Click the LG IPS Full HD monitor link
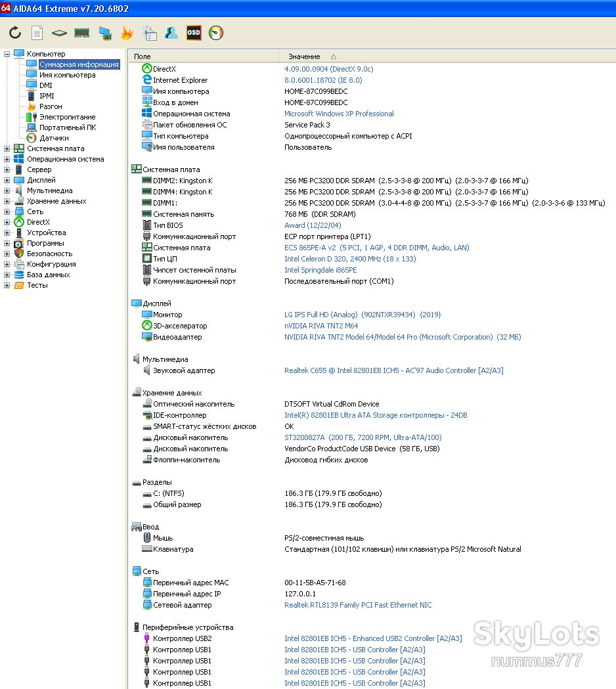Viewport: 616px width, 689px height. (363, 315)
